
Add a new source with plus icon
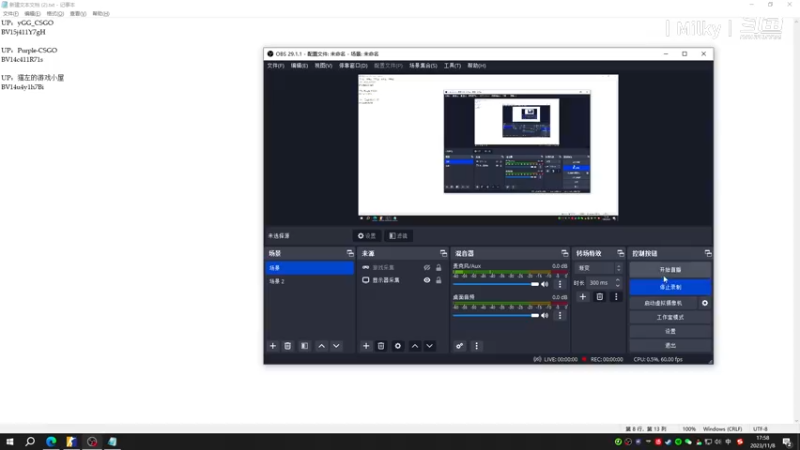(366, 346)
